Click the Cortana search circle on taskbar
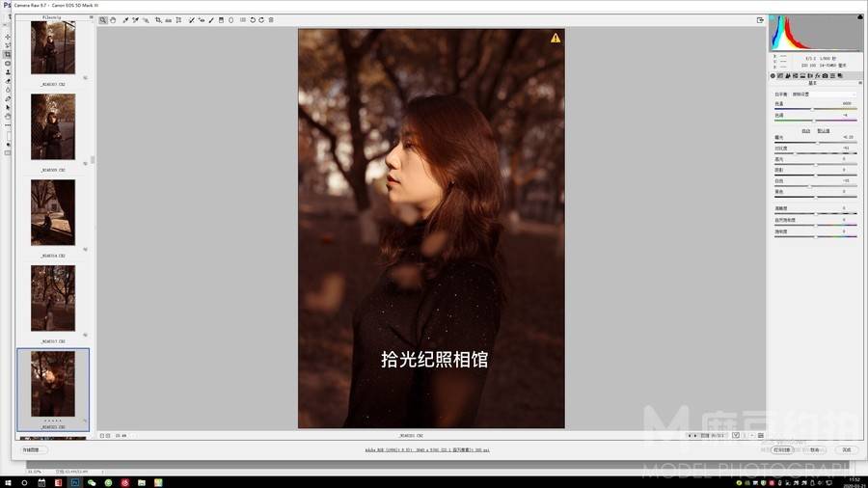 [24, 482]
